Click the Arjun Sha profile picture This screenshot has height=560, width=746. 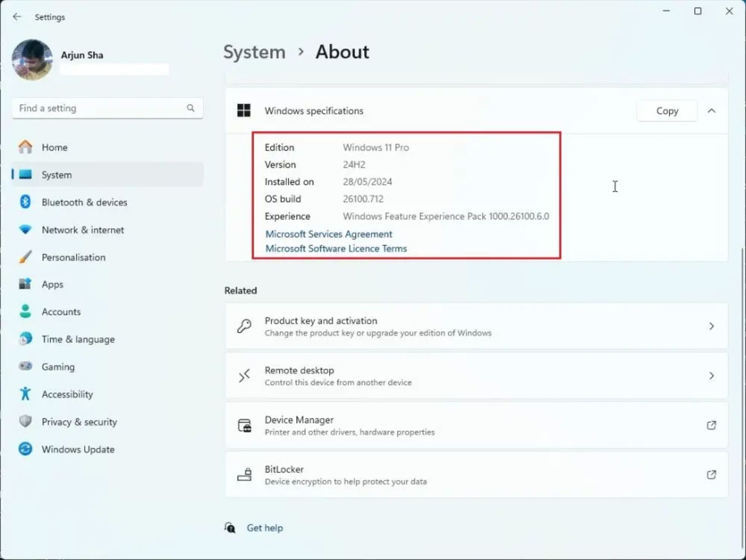pos(32,60)
